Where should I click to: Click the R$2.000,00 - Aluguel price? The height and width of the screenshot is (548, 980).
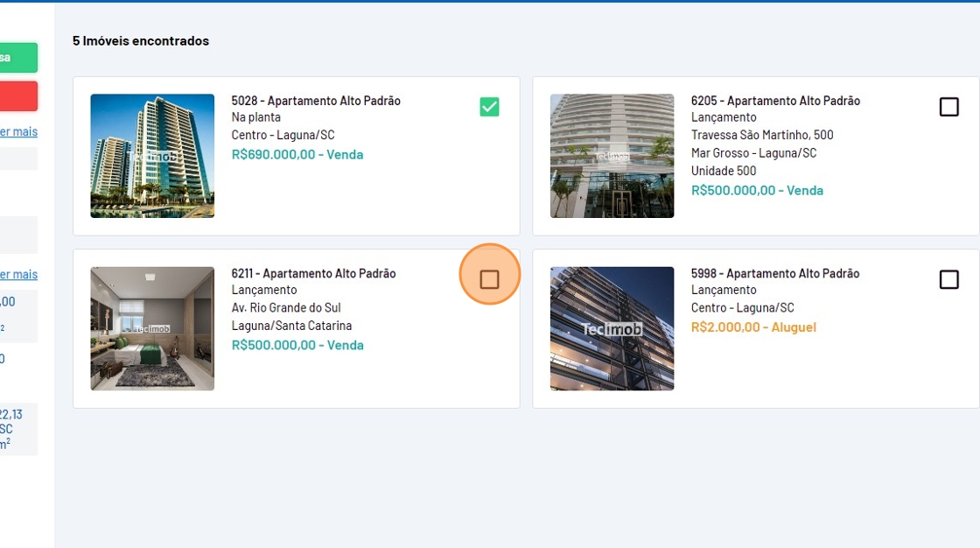coord(753,327)
